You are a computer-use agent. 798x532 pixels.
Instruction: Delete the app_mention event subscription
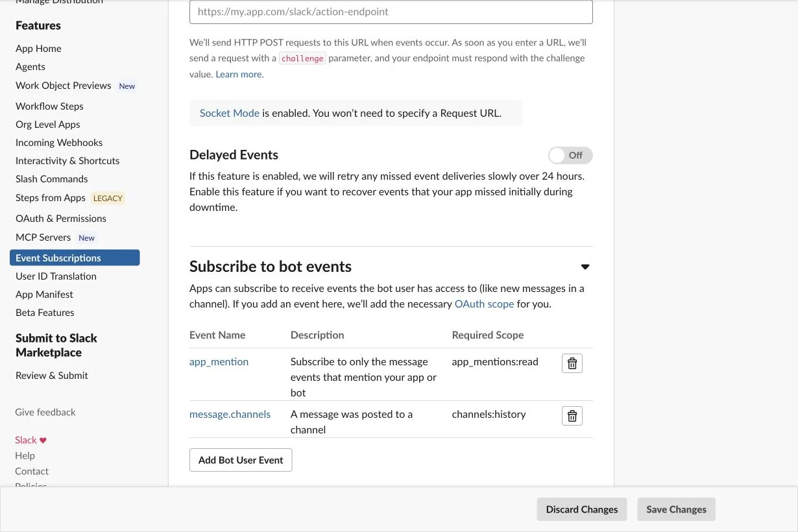(572, 363)
